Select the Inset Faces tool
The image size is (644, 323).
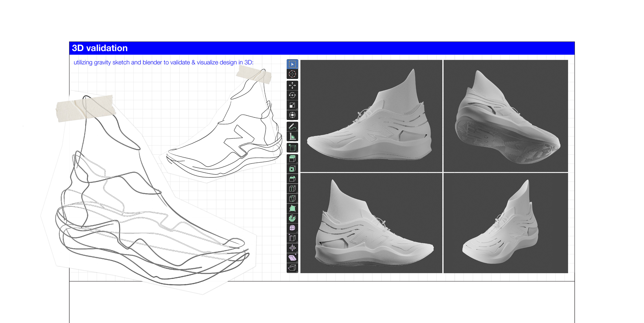click(x=292, y=169)
